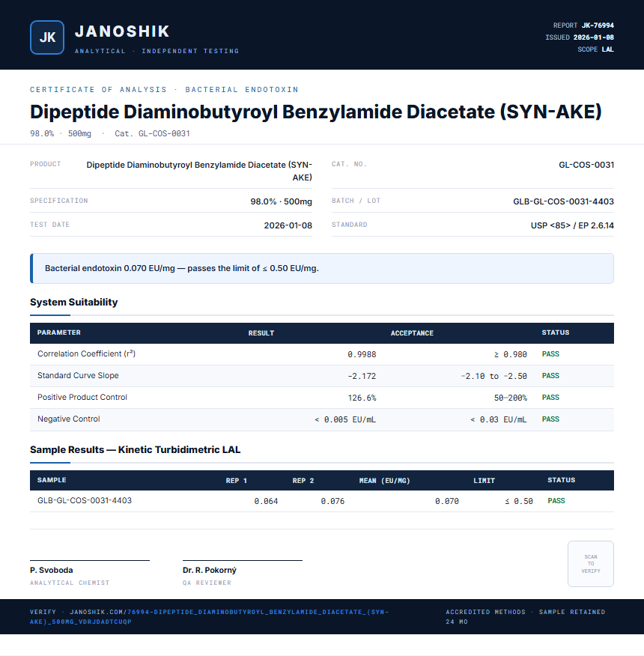Click the PARAMETER column header
This screenshot has width=644, height=656.
click(x=59, y=332)
